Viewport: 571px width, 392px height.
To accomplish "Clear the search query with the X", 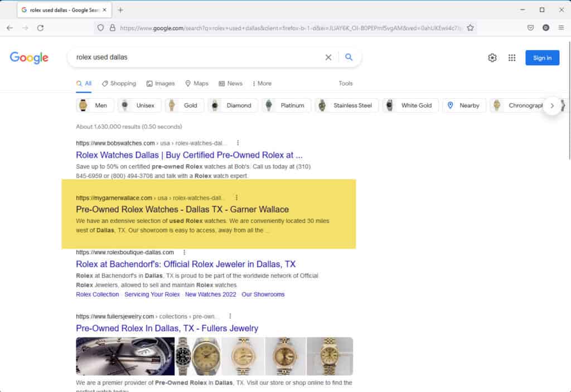I will (328, 57).
